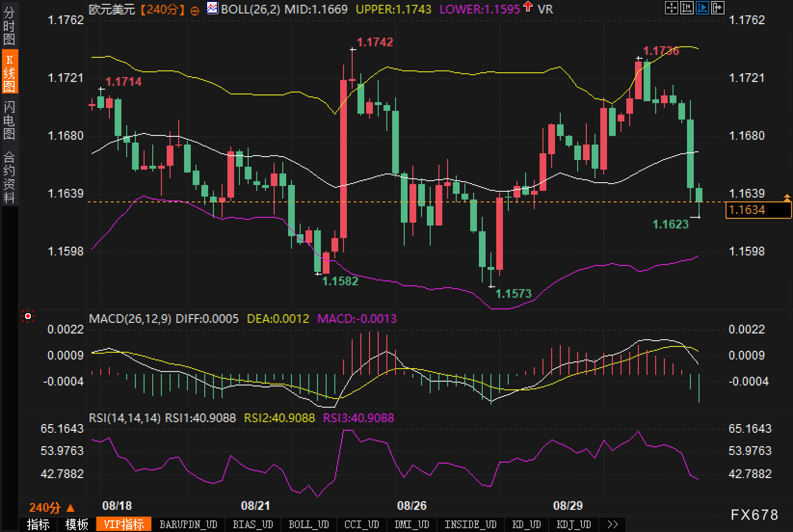Screen dimensions: 793x532
Task: Expand more indicators with the >> arrow
Action: pos(612,524)
